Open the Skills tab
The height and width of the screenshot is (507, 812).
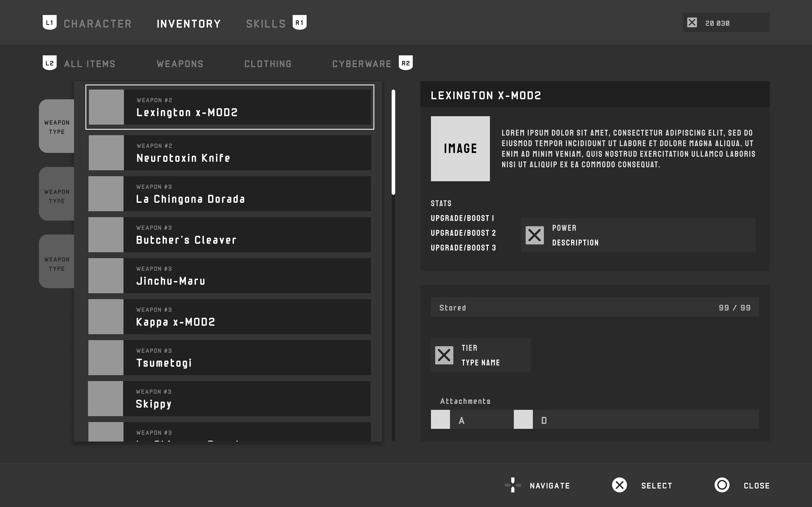coord(266,24)
